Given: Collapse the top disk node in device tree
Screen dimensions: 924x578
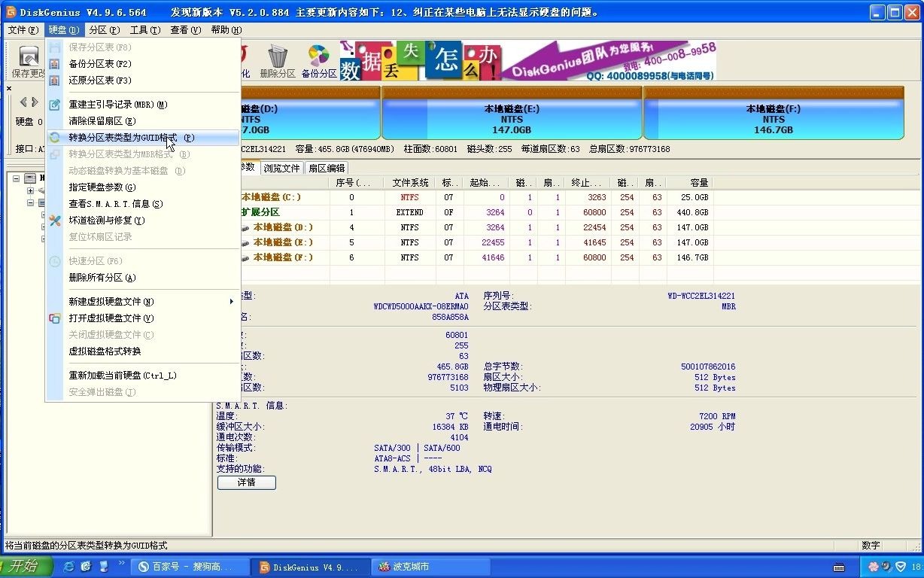Looking at the screenshot, I should (x=16, y=179).
